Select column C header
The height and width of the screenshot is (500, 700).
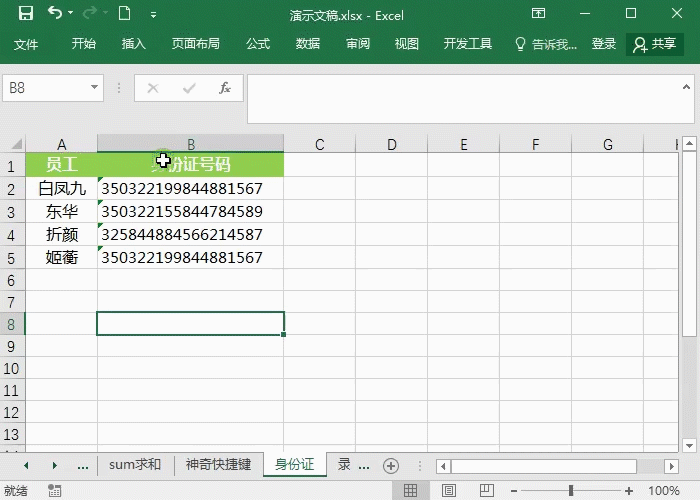pyautogui.click(x=320, y=144)
